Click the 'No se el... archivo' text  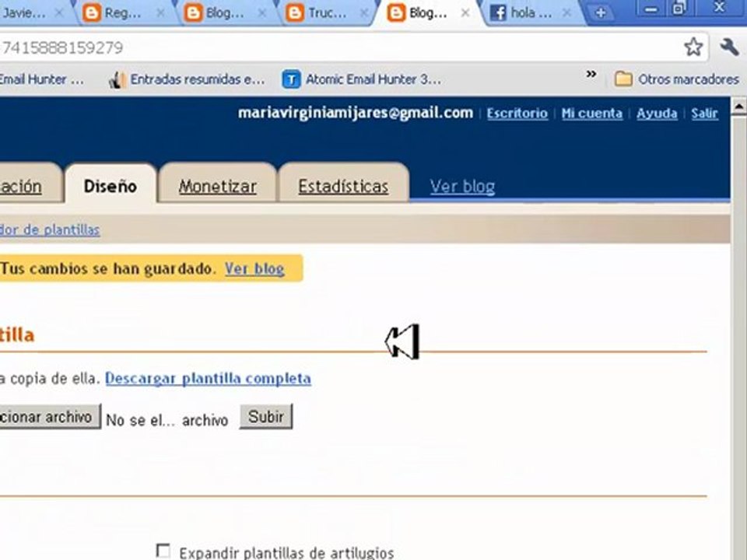pos(167,420)
